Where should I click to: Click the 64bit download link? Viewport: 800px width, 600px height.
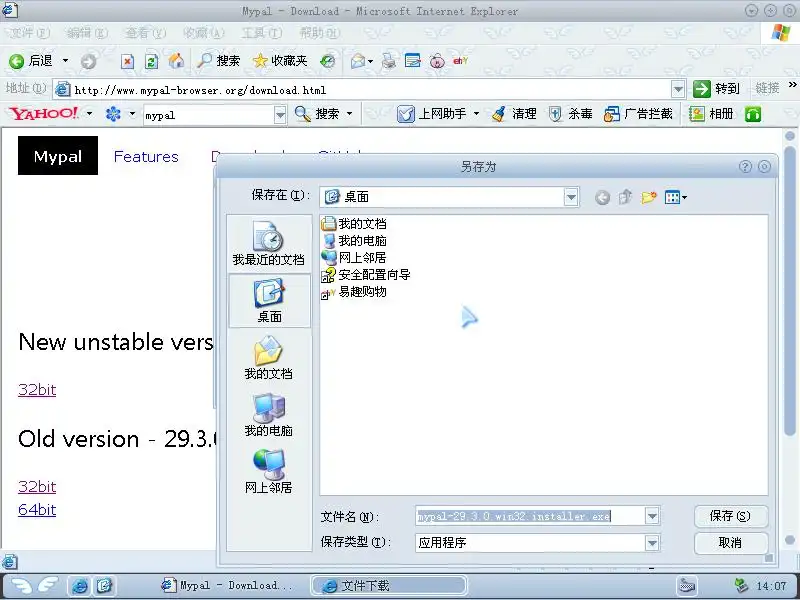[37, 510]
